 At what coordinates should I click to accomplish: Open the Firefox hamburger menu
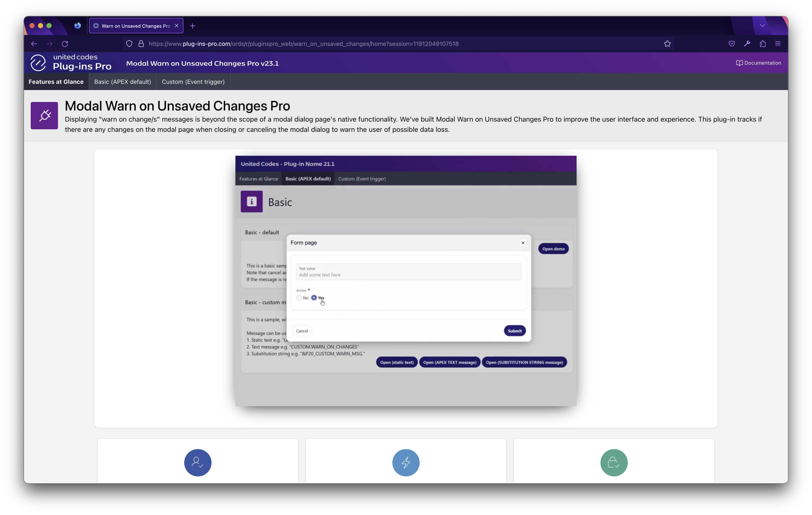[x=778, y=44]
